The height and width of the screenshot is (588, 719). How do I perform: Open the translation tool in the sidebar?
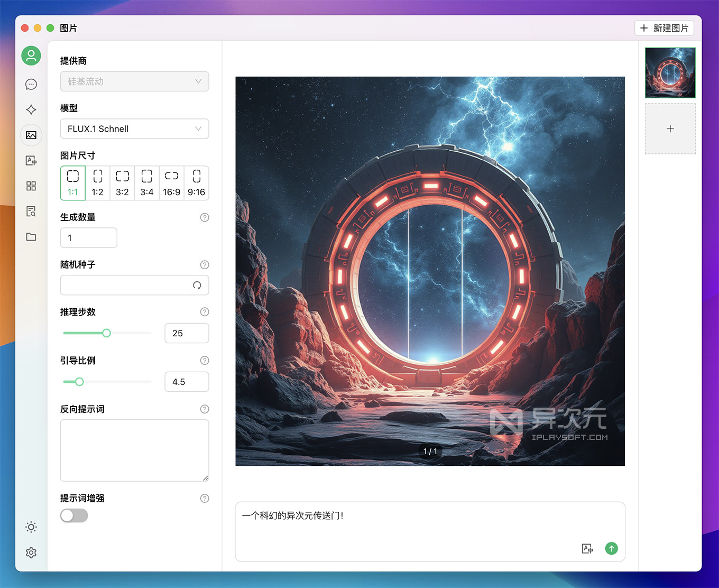(x=31, y=160)
